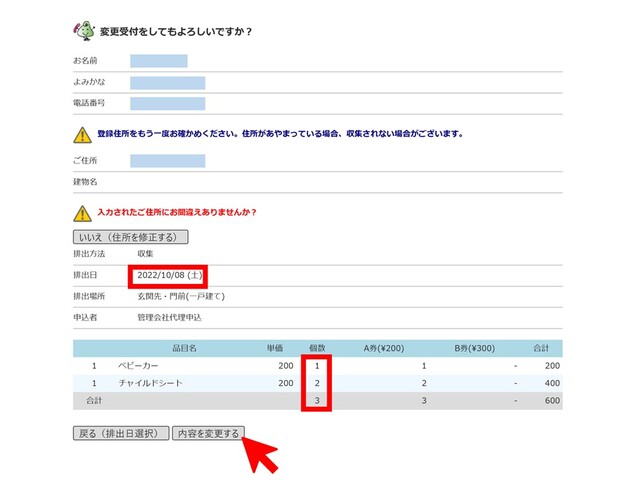
Task: Select the 電話番号 value field
Action: (168, 103)
